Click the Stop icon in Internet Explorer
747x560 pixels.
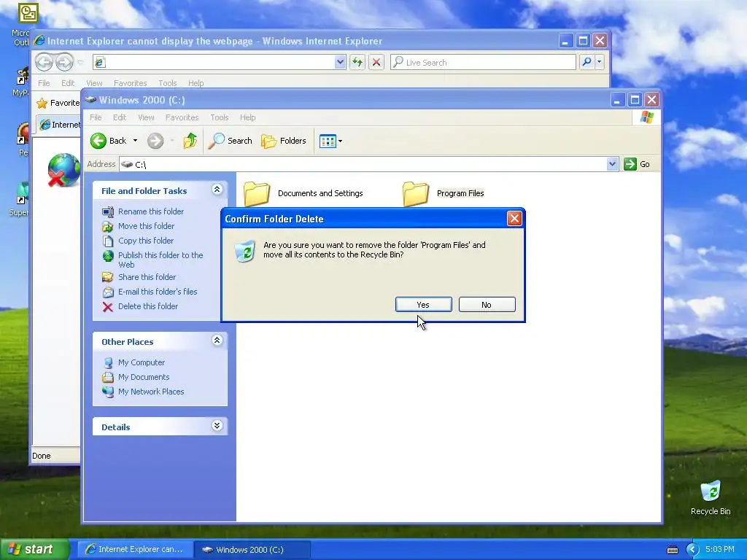pos(376,62)
